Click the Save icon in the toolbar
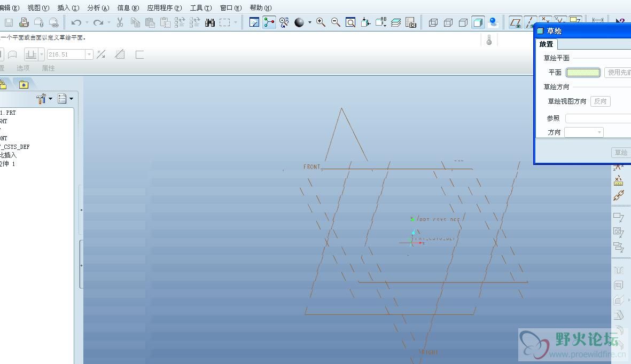 (x=9, y=22)
